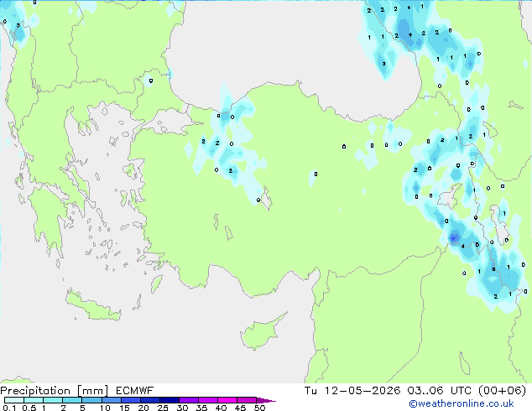Screen dimensions: 532x411
Task: Select the bright magenta 40–45 mm swatch
Action: (227, 400)
